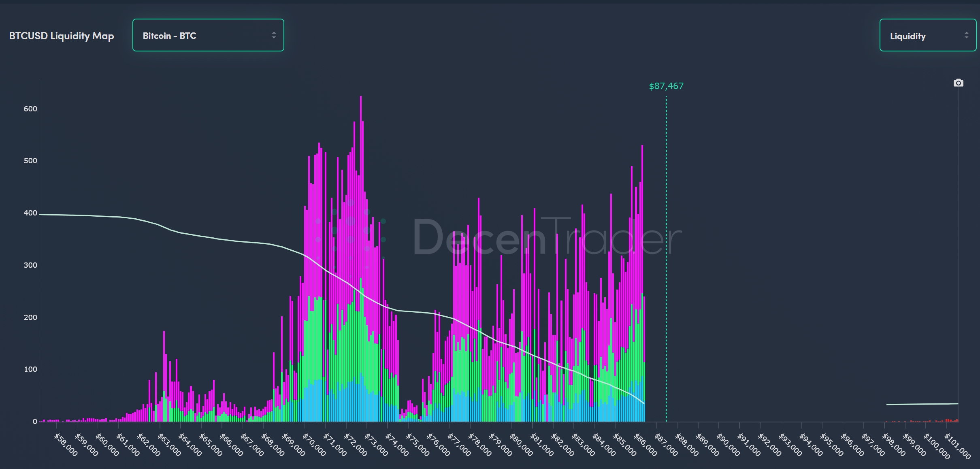Image resolution: width=980 pixels, height=469 pixels.
Task: Click the camera snapshot icon
Action: (958, 83)
